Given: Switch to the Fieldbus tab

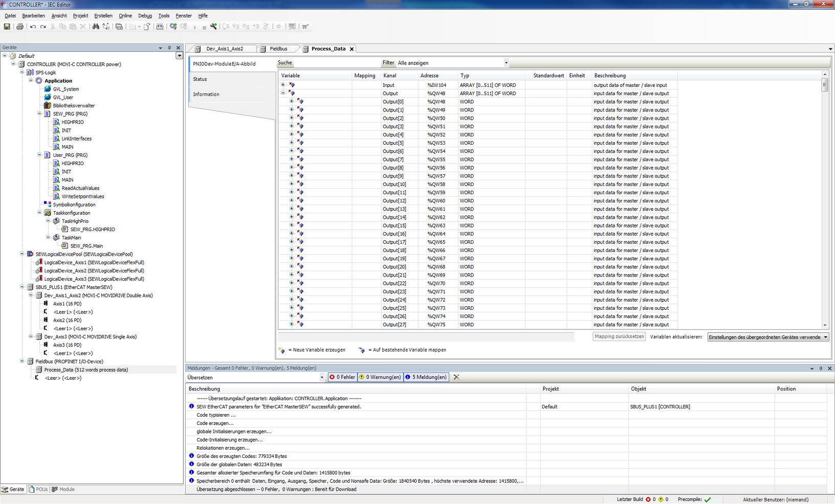Looking at the screenshot, I should tap(278, 49).
